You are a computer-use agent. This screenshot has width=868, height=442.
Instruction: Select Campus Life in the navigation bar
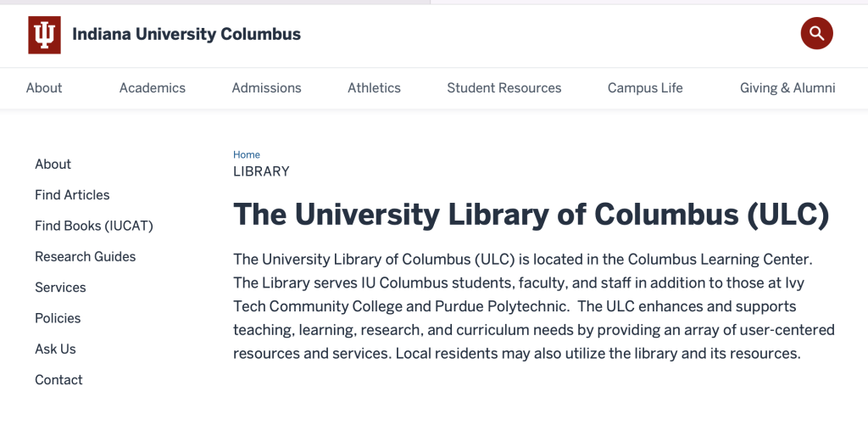pyautogui.click(x=645, y=88)
